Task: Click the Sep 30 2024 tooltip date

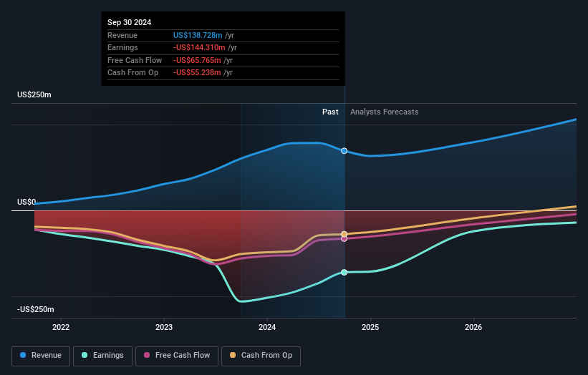Action: pyautogui.click(x=130, y=22)
